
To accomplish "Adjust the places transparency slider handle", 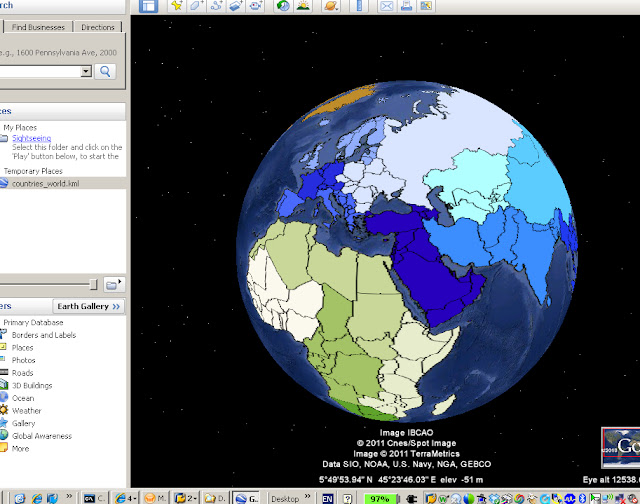I will (x=93, y=284).
